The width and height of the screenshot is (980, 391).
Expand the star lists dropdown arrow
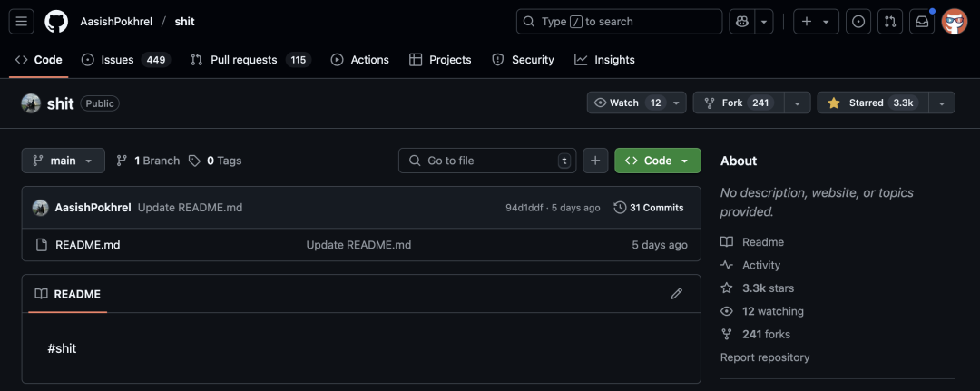942,103
